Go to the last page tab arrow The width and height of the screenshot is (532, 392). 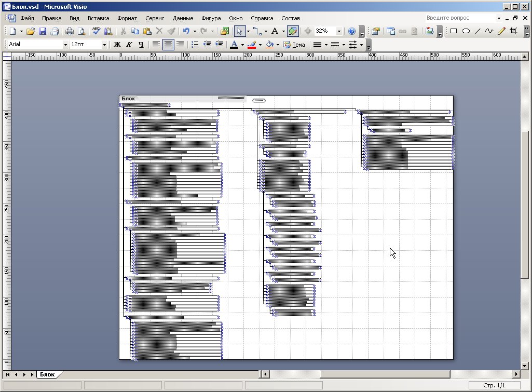(32, 374)
